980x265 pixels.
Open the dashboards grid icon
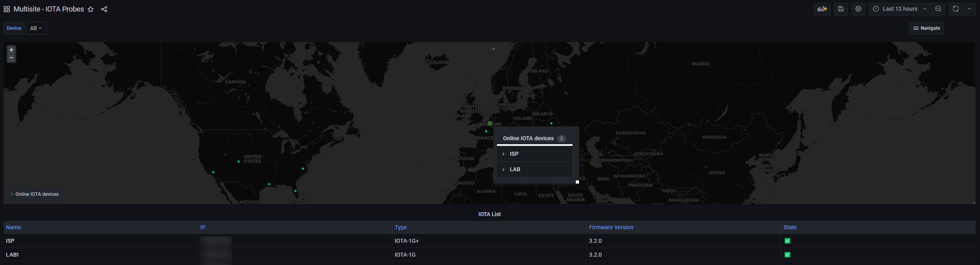point(7,9)
